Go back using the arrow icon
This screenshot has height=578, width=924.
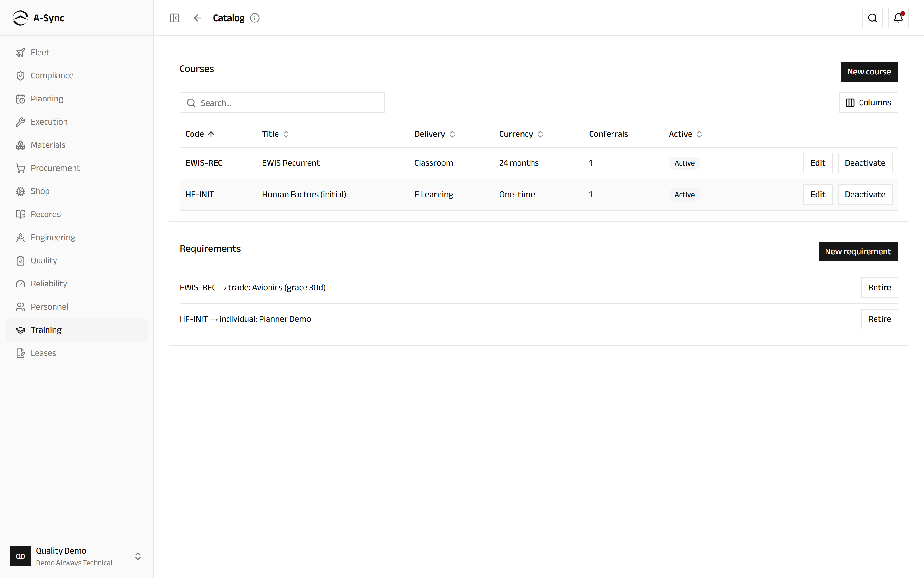[x=197, y=18]
